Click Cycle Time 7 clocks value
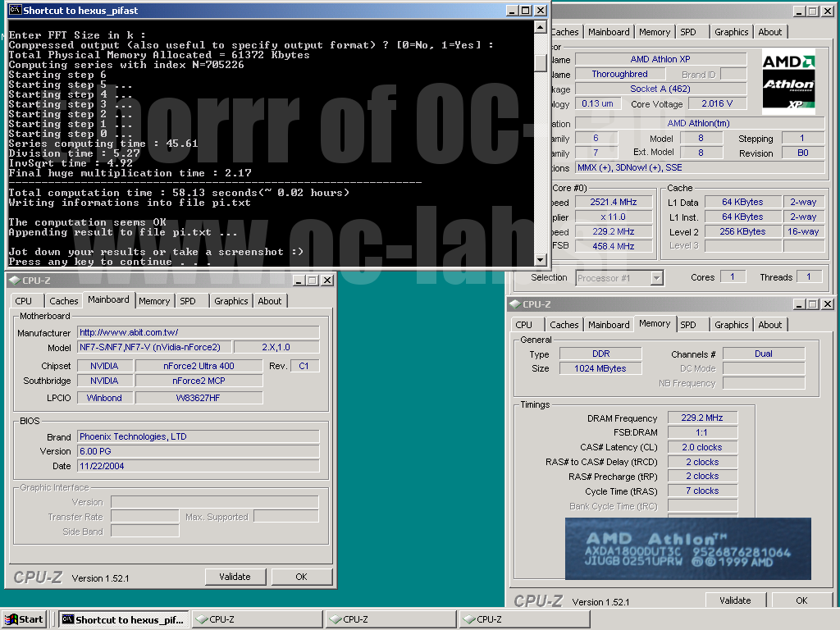This screenshot has height=630, width=840. click(x=702, y=491)
